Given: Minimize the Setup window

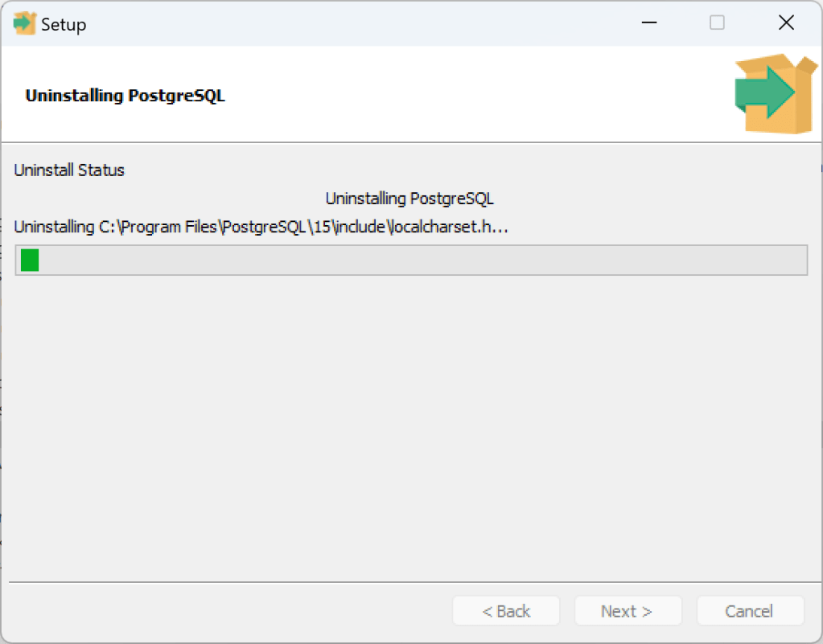Looking at the screenshot, I should click(647, 23).
